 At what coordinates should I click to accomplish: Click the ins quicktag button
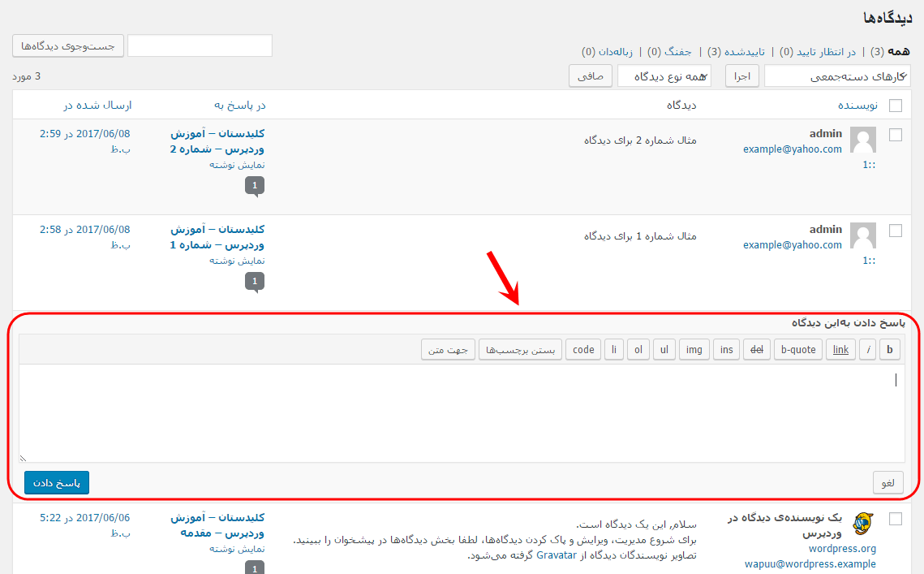pos(726,350)
